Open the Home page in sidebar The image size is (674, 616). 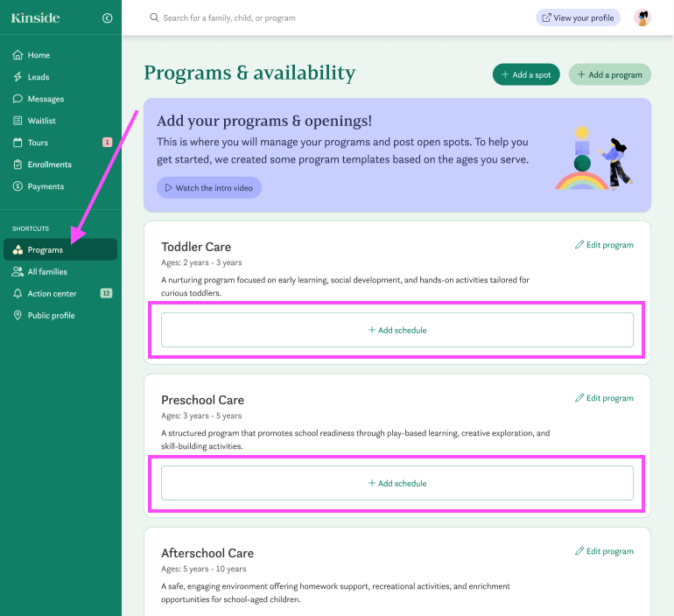[38, 55]
